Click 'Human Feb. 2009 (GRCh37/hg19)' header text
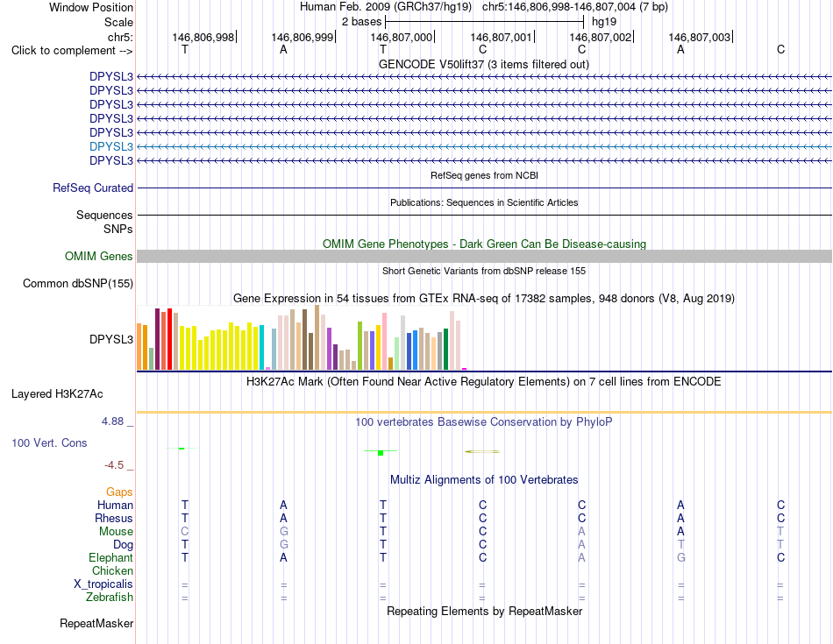Viewport: 833px width, 644px height. [x=386, y=7]
